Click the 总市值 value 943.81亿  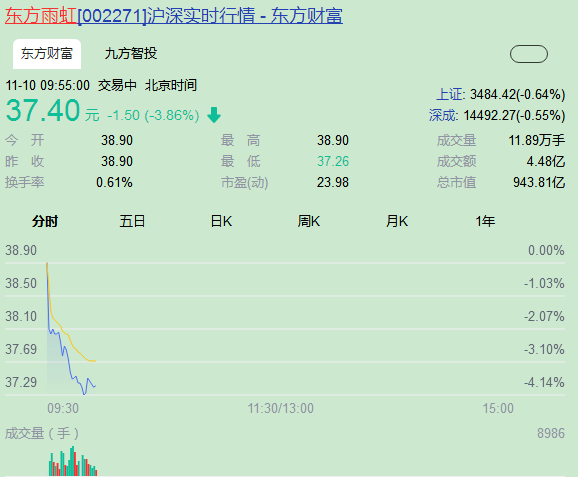click(539, 182)
